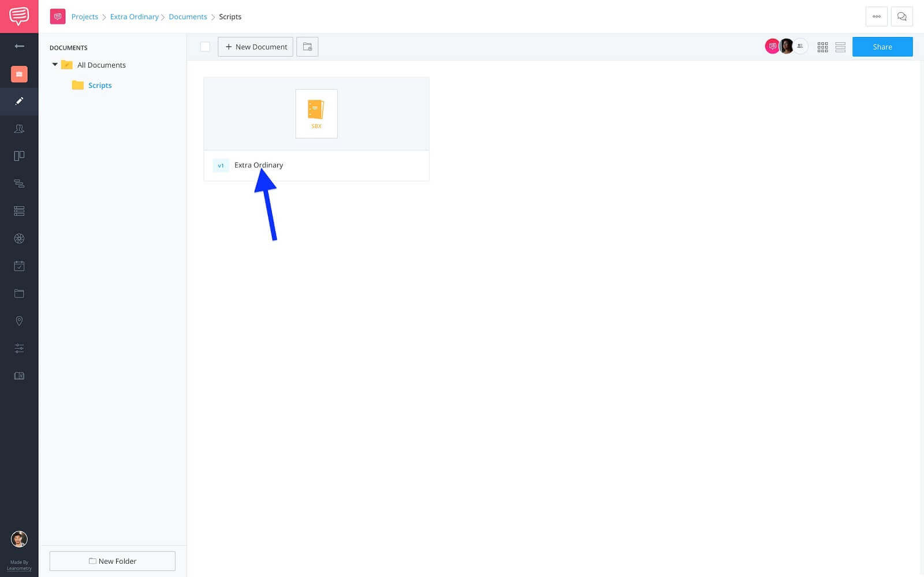Click the v1 version badge
This screenshot has width=924, height=577.
pyautogui.click(x=221, y=166)
